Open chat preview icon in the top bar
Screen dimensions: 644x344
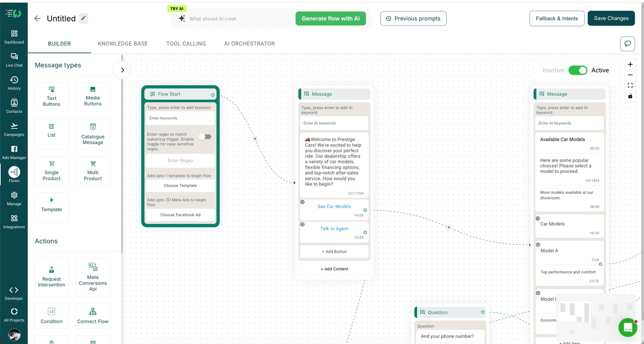click(x=627, y=43)
